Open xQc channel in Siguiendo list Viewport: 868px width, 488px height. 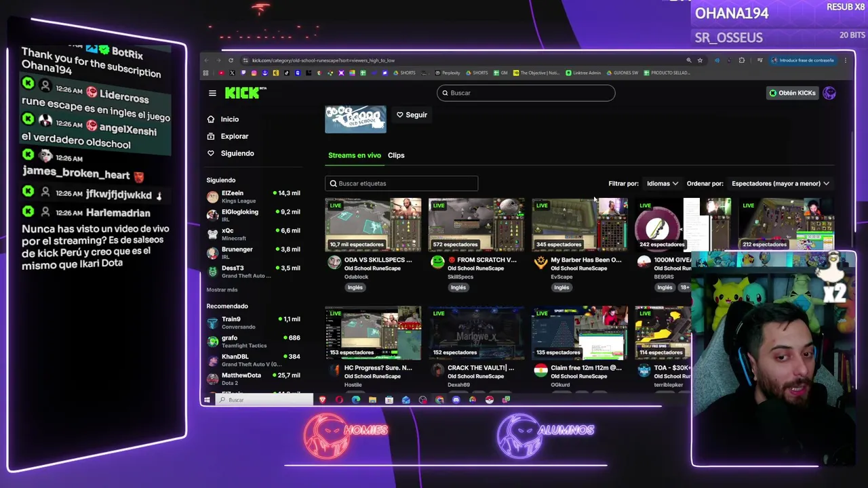click(x=253, y=234)
